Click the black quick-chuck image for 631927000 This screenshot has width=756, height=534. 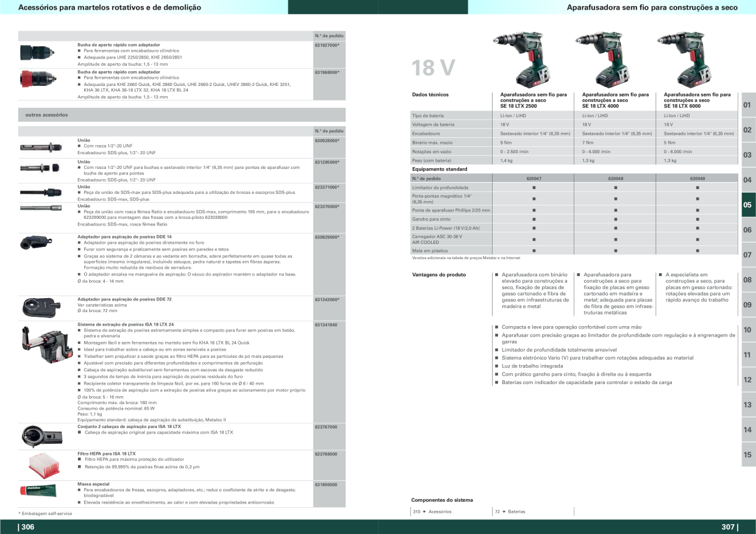[38, 53]
